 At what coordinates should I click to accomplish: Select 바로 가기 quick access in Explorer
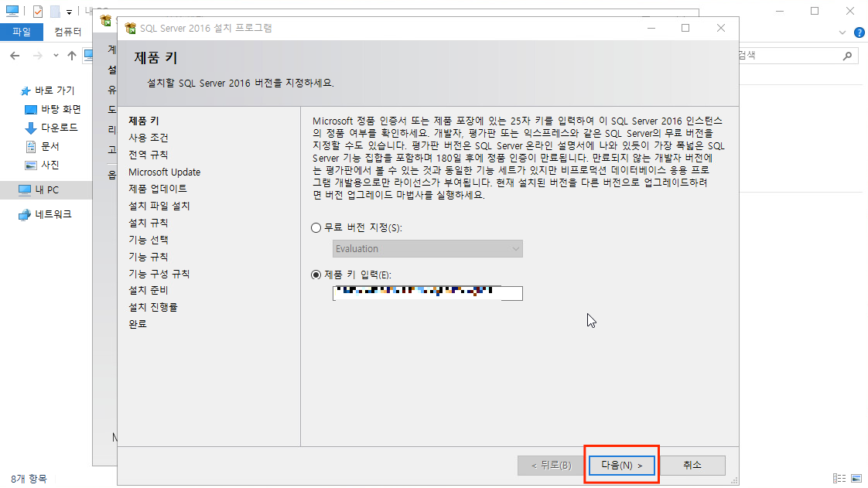(x=47, y=90)
